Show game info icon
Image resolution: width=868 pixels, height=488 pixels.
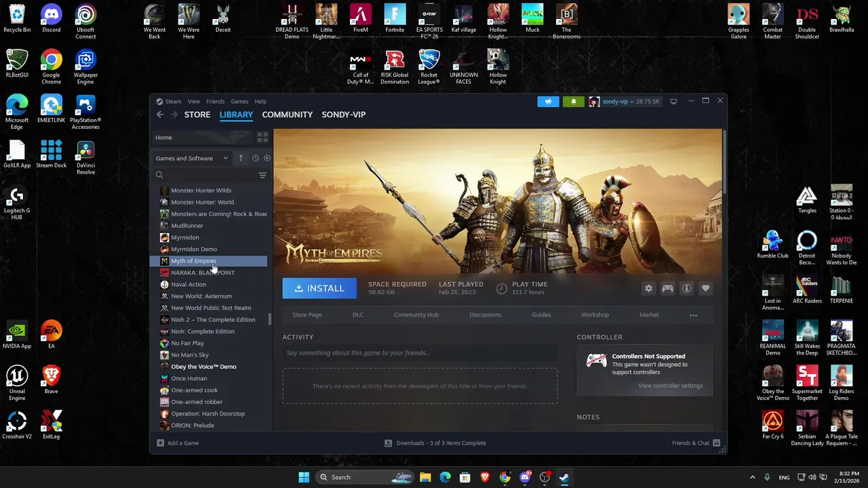click(686, 288)
